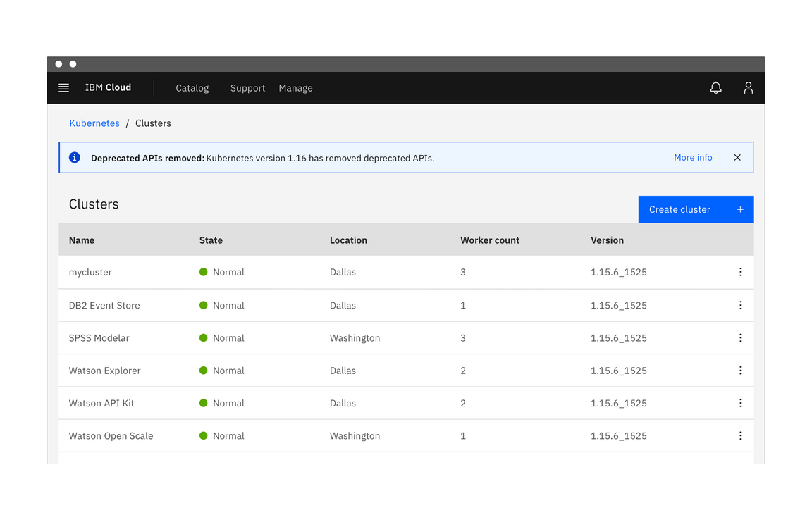Click the IBM Cloud logo text
The image size is (812, 522).
[108, 87]
